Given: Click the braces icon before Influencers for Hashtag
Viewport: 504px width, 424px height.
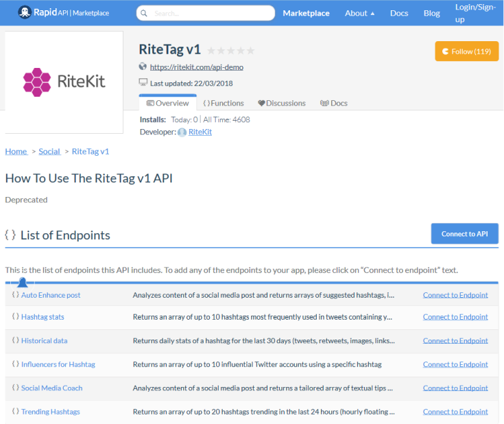Looking at the screenshot, I should 15,364.
